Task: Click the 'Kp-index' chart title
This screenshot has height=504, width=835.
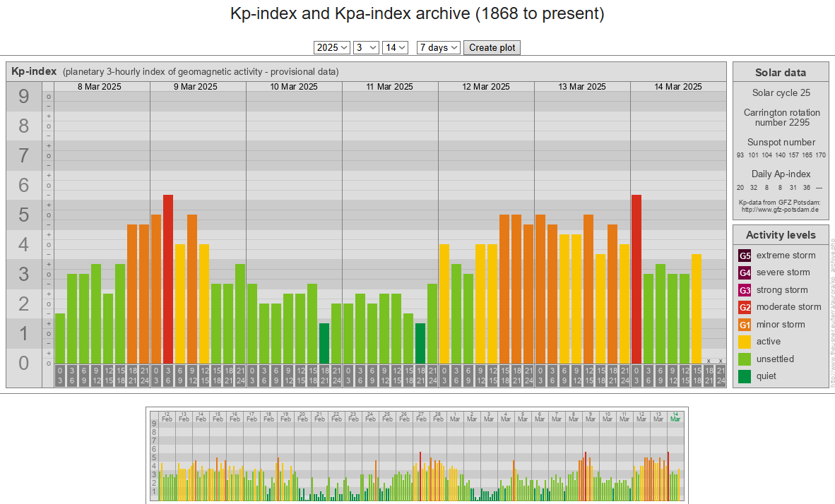Action: point(34,71)
